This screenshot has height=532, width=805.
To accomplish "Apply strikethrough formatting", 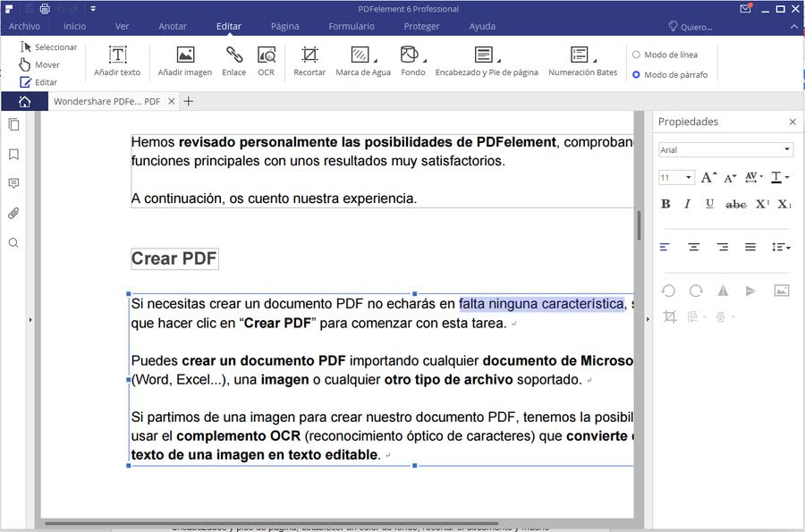I will coord(736,204).
